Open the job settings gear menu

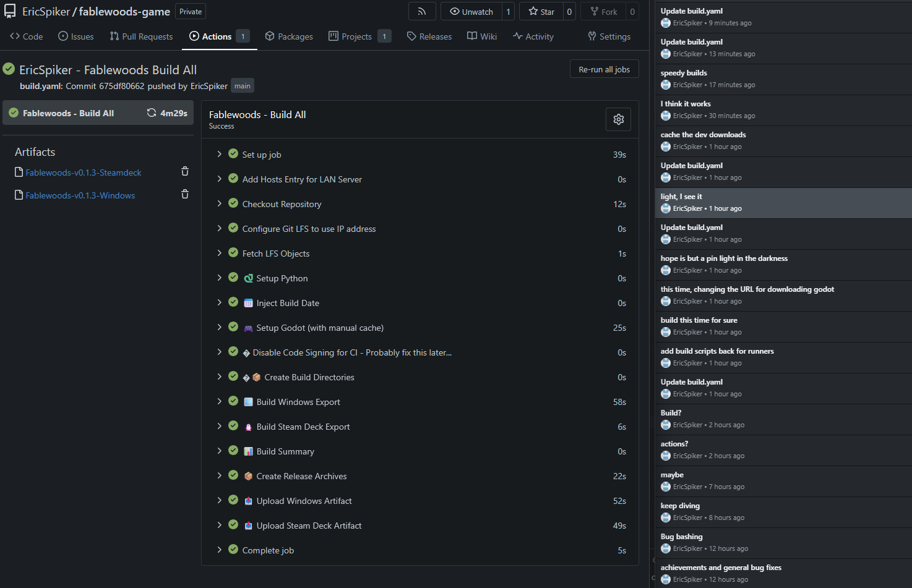pos(618,119)
